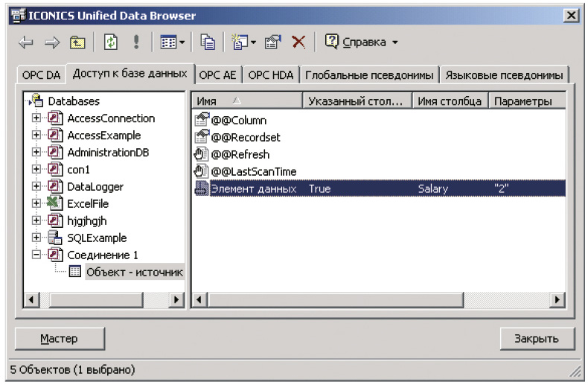Click the new item toolbar icon
This screenshot has height=385, width=588.
(239, 42)
